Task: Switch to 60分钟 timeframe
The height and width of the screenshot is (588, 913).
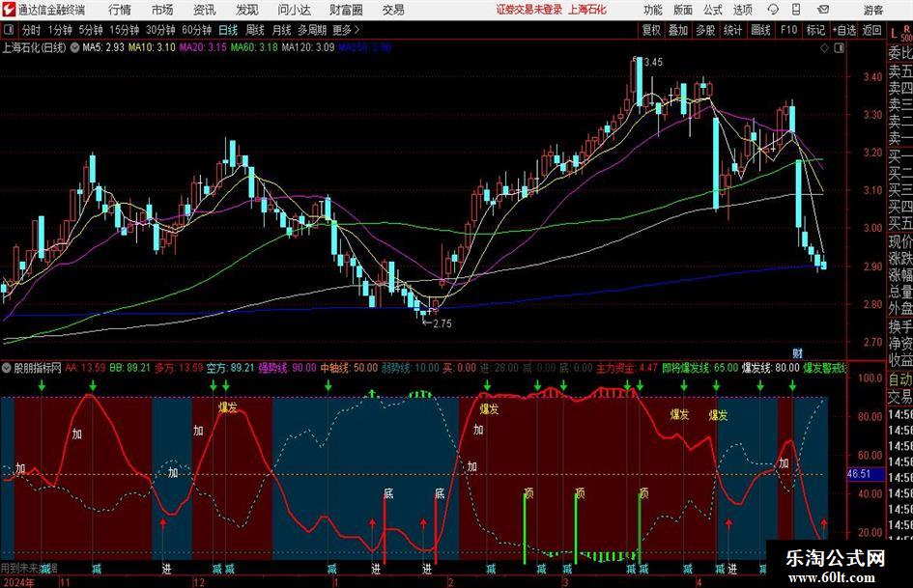Action: 197,30
